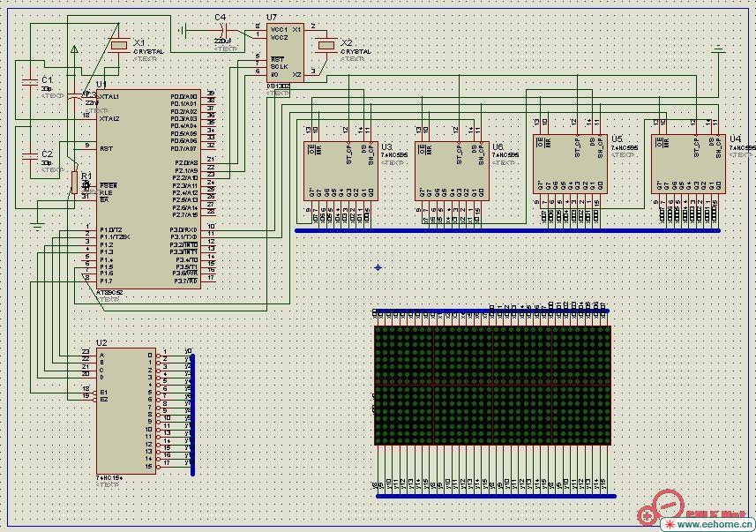This screenshot has height=532, width=756.
Task: Select capacitor C1 symbol
Action: point(30,82)
